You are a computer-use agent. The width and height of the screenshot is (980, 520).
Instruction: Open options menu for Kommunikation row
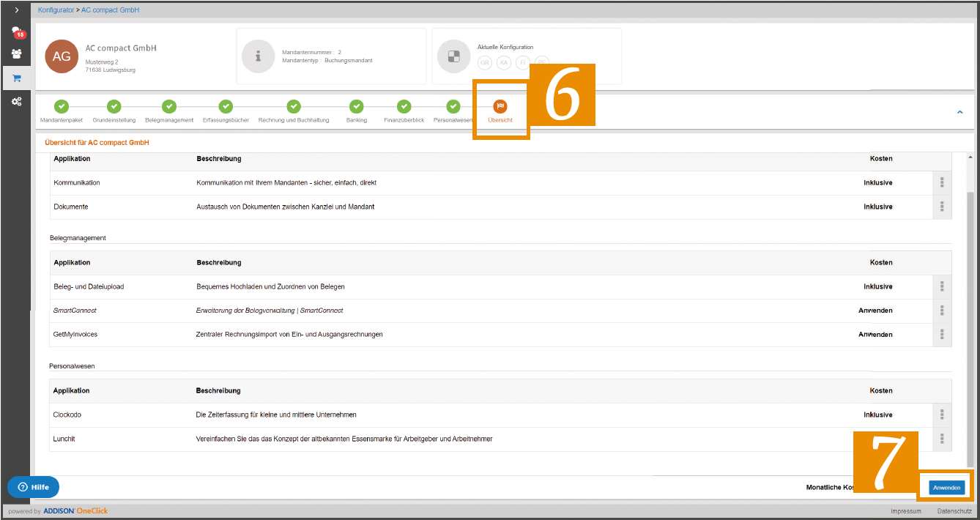coord(942,182)
